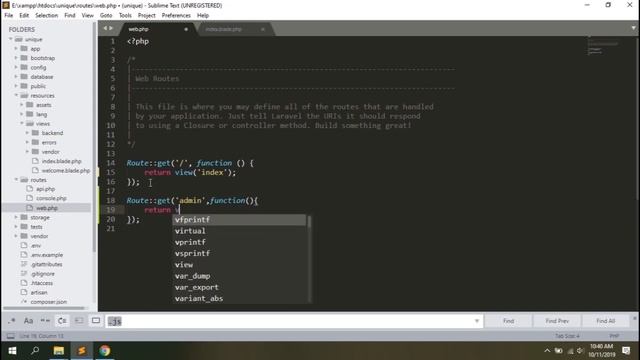Image resolution: width=640 pixels, height=360 pixels.
Task: Click into the find text field
Action: [x=294, y=321]
